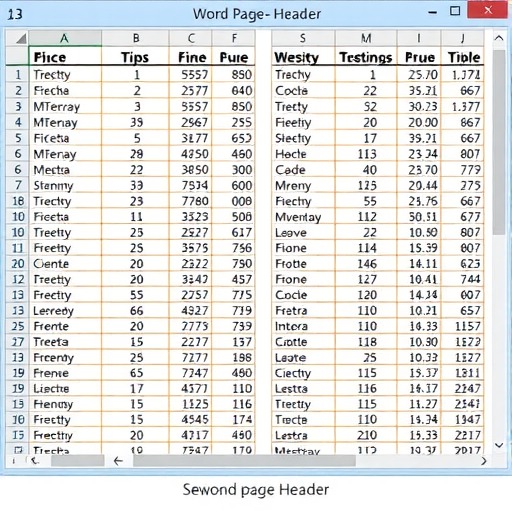Click the cell containing "Slectty"

pyautogui.click(x=303, y=138)
